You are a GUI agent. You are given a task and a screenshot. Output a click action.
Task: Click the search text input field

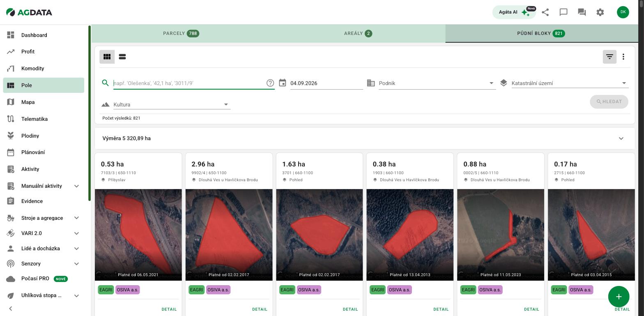189,83
